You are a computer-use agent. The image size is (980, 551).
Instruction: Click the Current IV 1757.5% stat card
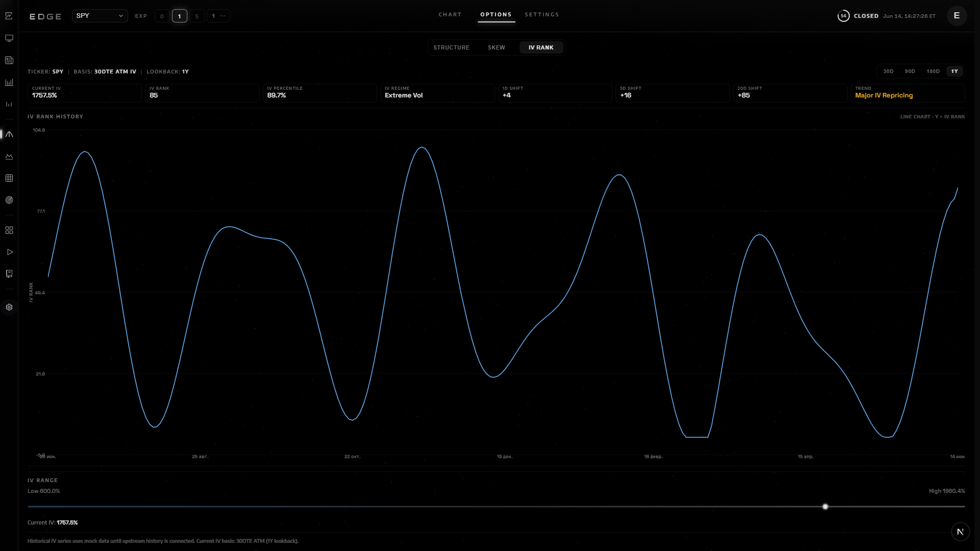pyautogui.click(x=85, y=93)
